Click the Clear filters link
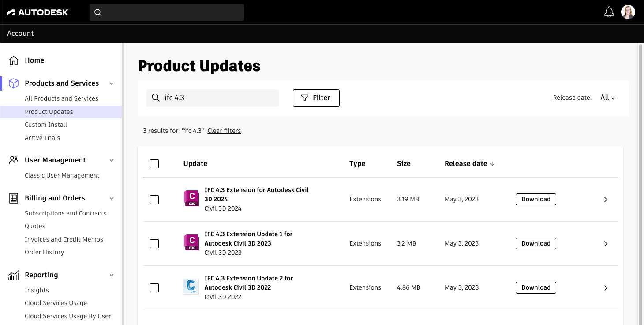Screen dimensions: 644x325 tap(224, 131)
